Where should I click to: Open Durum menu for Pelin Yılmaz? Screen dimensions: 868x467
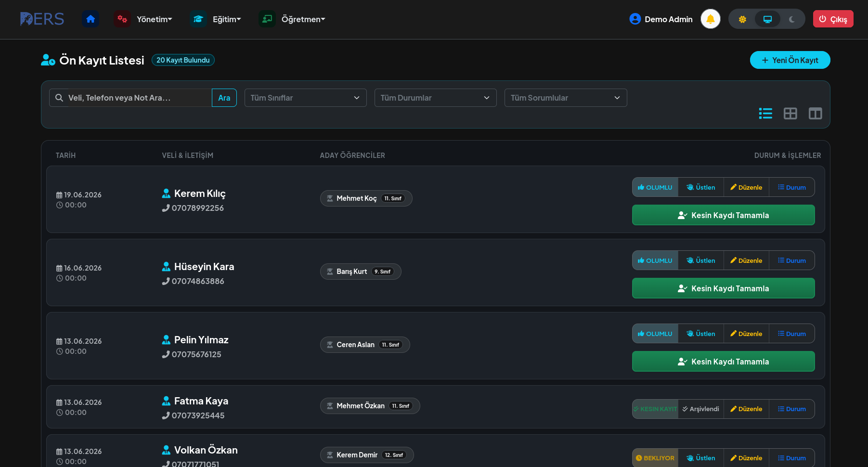tap(792, 334)
